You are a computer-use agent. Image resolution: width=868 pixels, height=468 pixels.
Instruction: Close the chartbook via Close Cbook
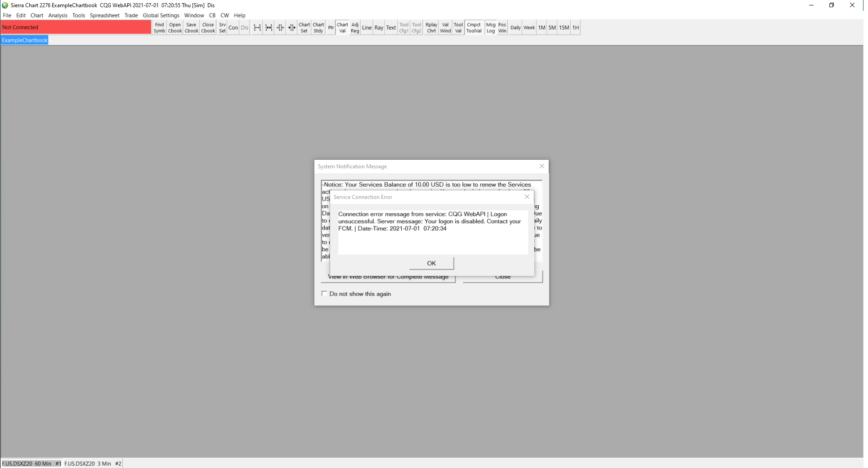(x=208, y=28)
